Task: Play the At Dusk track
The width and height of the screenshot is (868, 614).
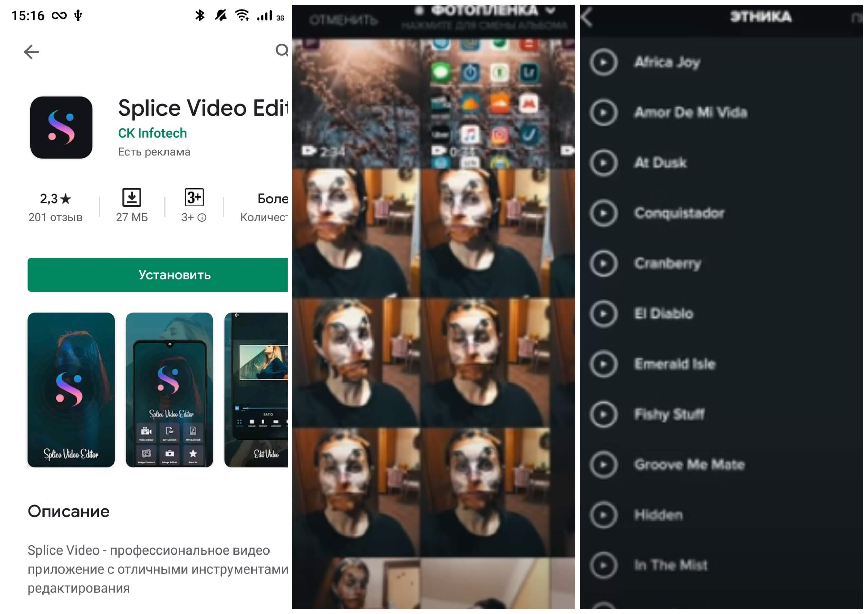Action: [604, 163]
